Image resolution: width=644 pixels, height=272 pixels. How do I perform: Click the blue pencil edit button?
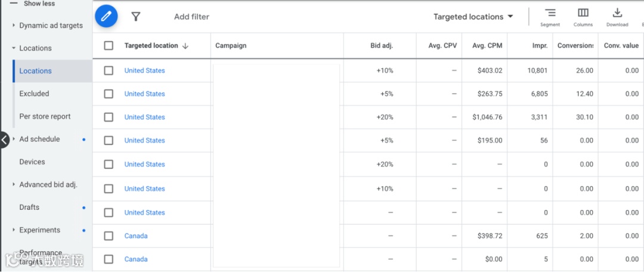coord(106,16)
